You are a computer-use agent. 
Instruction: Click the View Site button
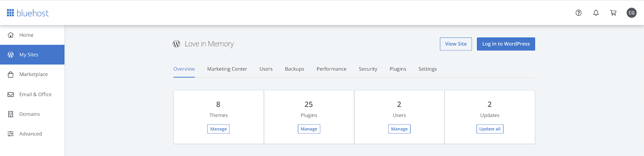456,44
